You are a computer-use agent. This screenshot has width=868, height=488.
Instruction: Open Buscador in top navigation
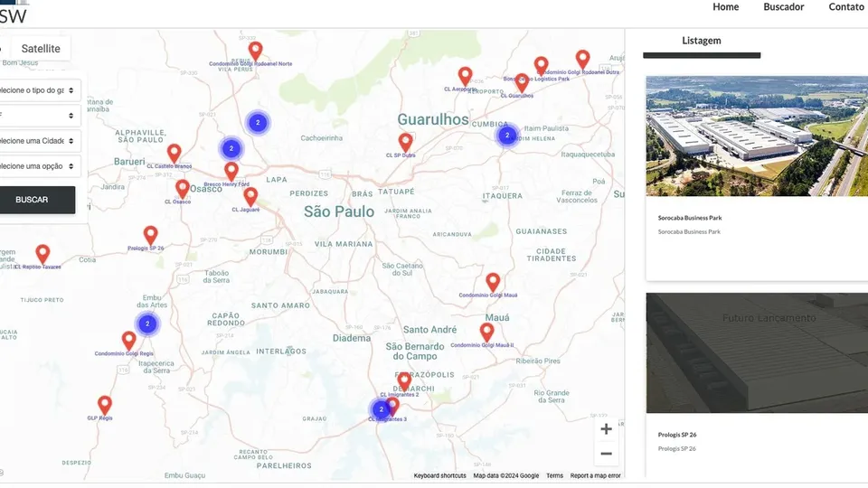784,6
